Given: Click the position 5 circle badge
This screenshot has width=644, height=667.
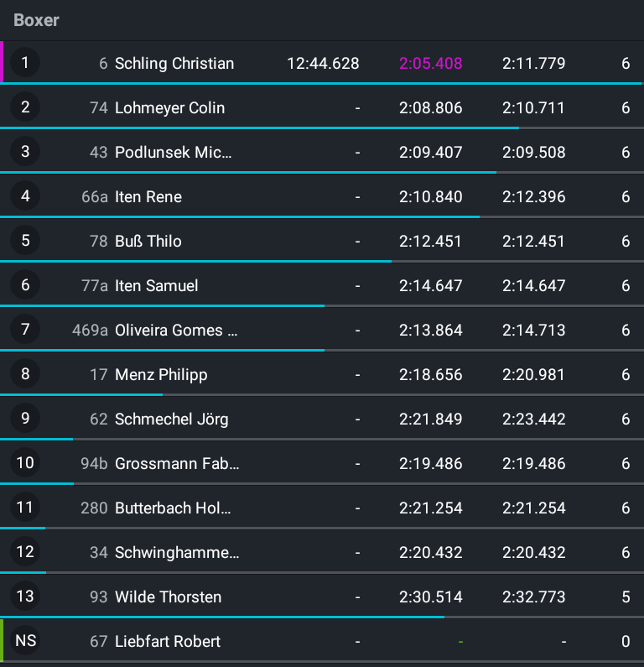Looking at the screenshot, I should coord(25,241).
